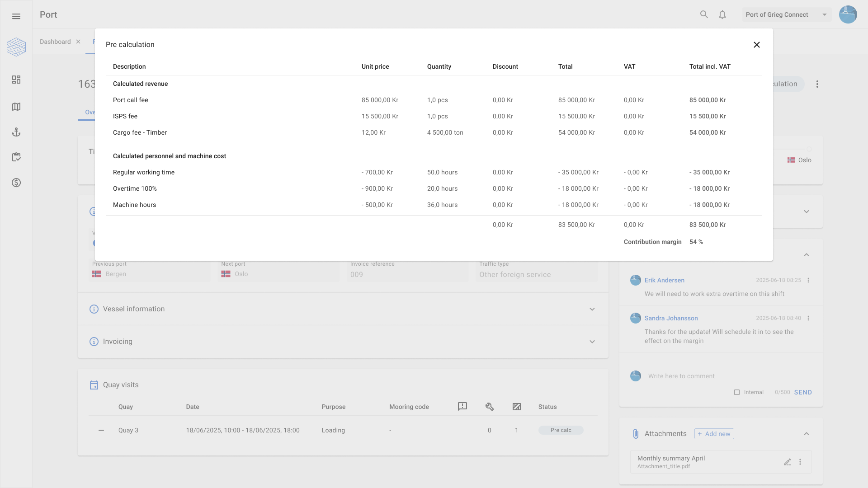The height and width of the screenshot is (488, 868).
Task: Expand the Invoicing section
Action: [592, 342]
